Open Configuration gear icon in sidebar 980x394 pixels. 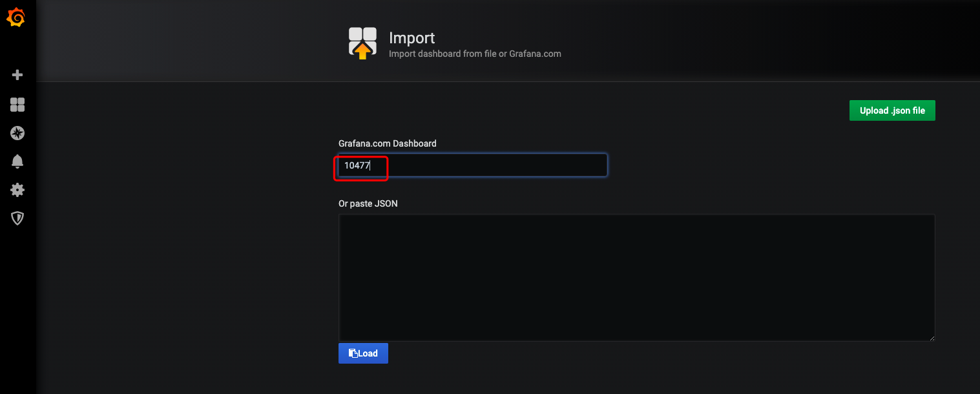click(x=17, y=190)
